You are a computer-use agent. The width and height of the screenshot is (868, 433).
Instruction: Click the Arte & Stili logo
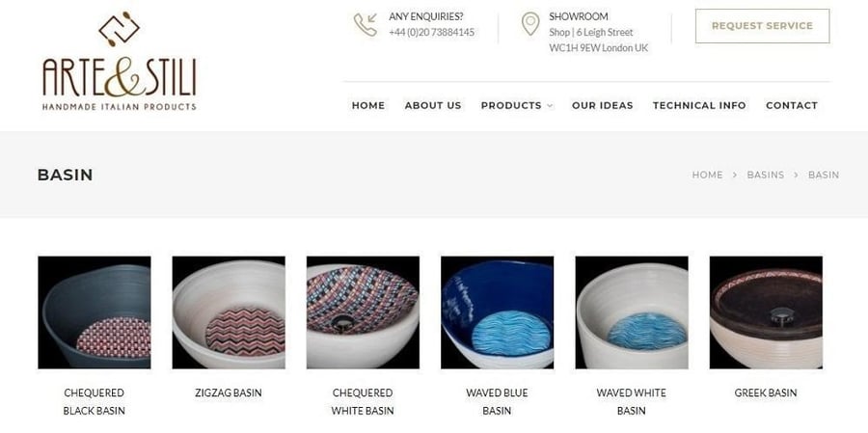(119, 61)
